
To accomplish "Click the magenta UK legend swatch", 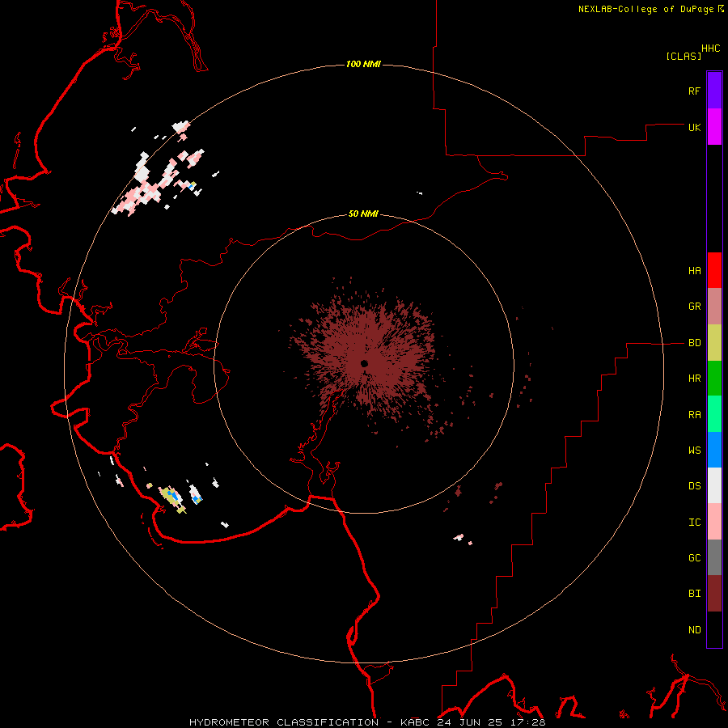I will pos(714,127).
